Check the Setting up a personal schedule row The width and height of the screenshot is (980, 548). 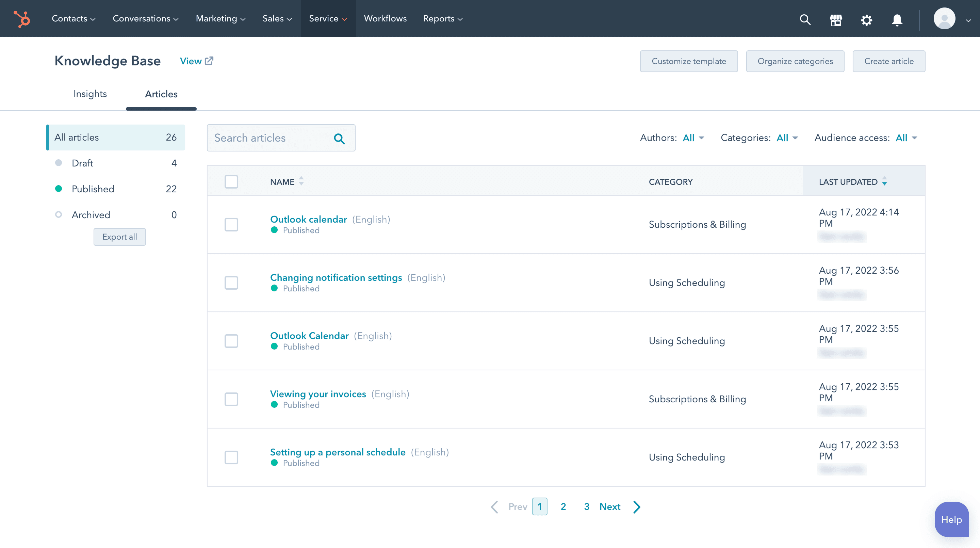tap(231, 457)
